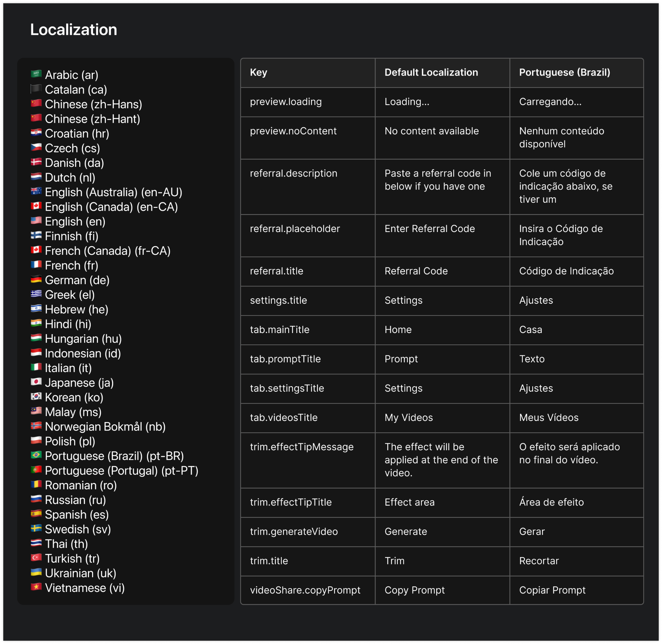The image size is (662, 644).
Task: Select Portuguese (Portugal) (pt-PT) language
Action: [x=121, y=471]
